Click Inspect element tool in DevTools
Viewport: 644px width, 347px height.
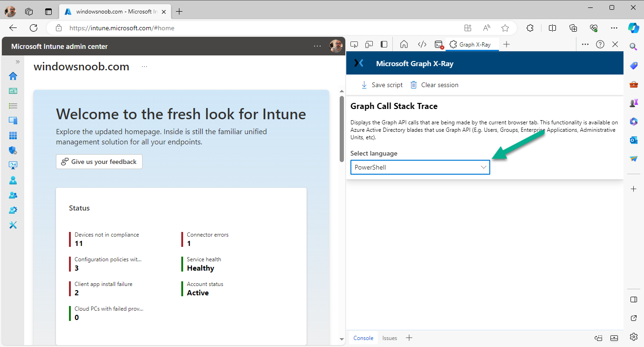(x=355, y=44)
